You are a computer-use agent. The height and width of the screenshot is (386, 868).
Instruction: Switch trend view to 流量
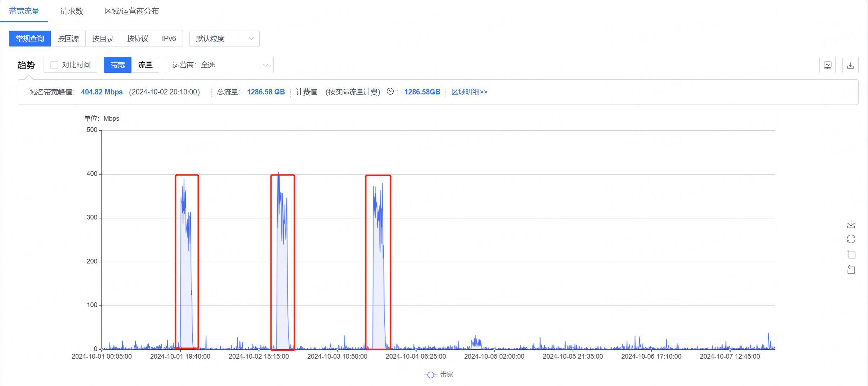[145, 65]
